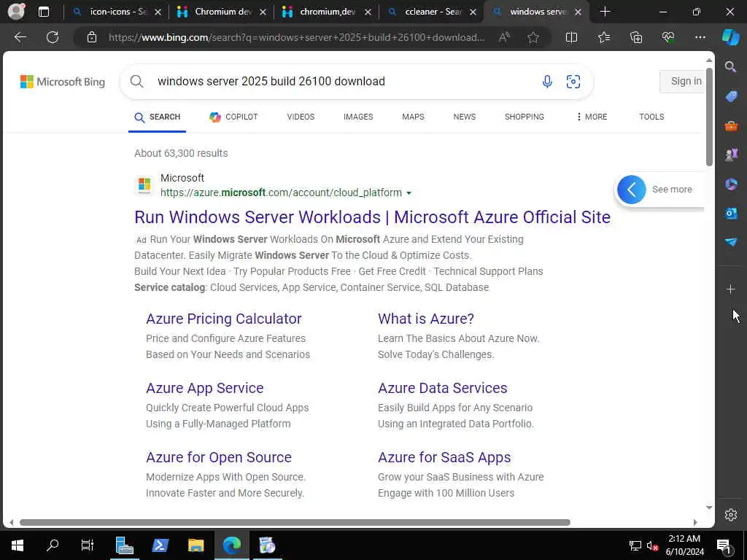Open the Edge profile avatar

coord(16,12)
